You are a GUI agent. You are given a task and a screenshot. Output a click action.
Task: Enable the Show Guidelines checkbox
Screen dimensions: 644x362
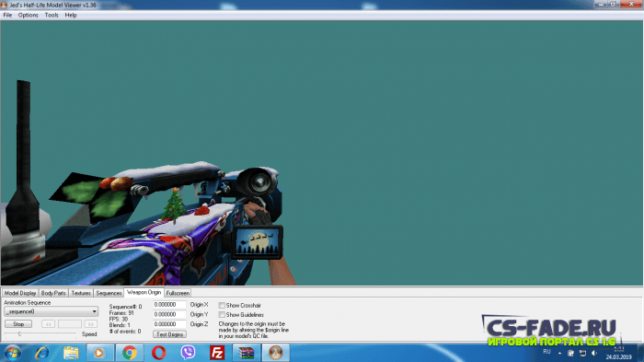222,315
